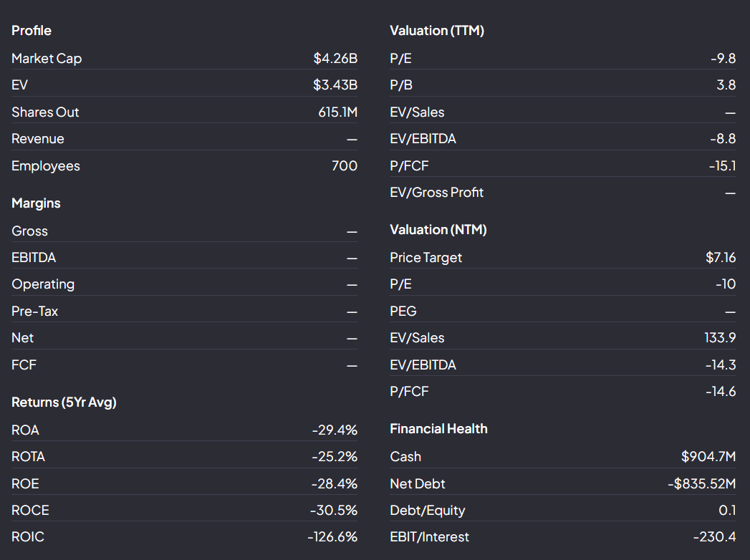Select the Returns (5Yr Avg) heading
Viewport: 750px width, 560px height.
pos(64,402)
